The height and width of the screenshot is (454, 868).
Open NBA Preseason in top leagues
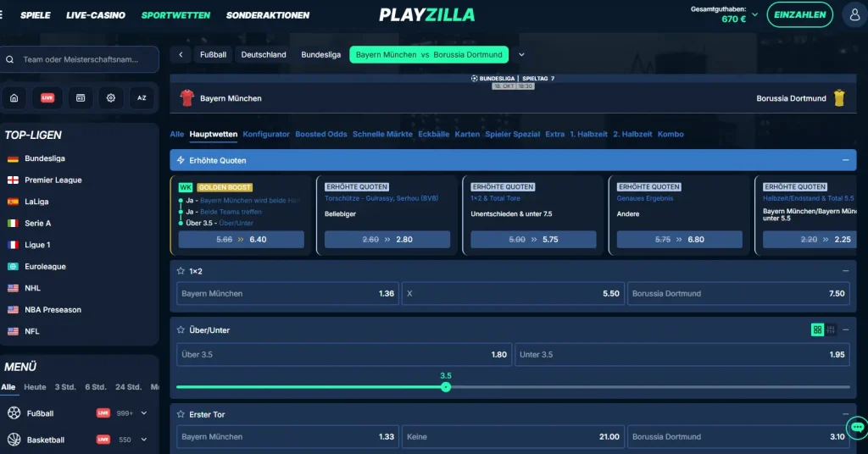click(53, 310)
